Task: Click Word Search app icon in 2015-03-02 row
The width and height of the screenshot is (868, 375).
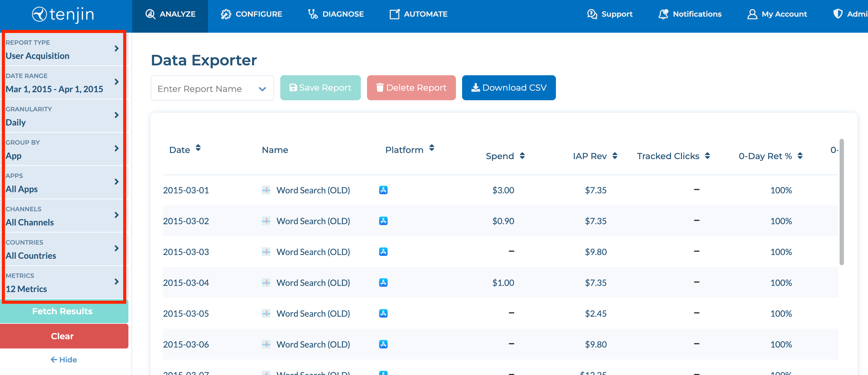Action: (x=266, y=221)
